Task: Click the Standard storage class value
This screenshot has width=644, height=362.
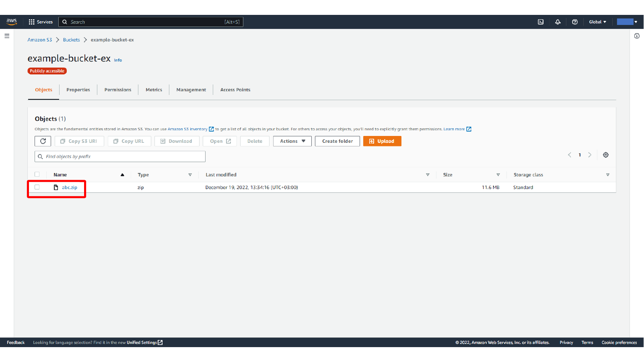Action: coord(523,187)
